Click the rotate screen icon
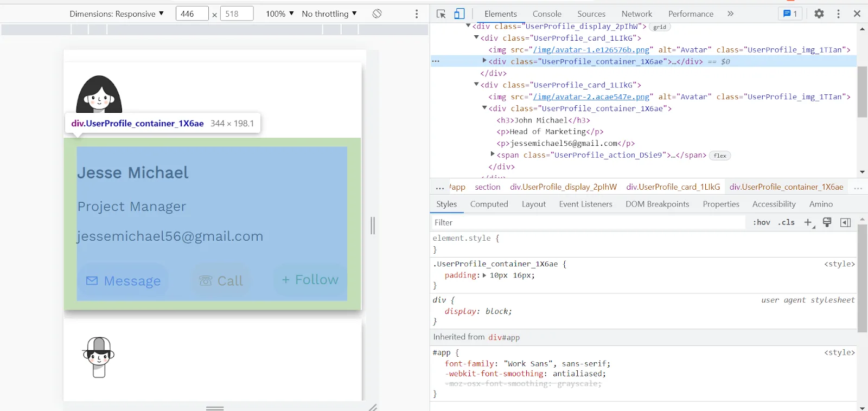This screenshot has height=411, width=868. [377, 14]
